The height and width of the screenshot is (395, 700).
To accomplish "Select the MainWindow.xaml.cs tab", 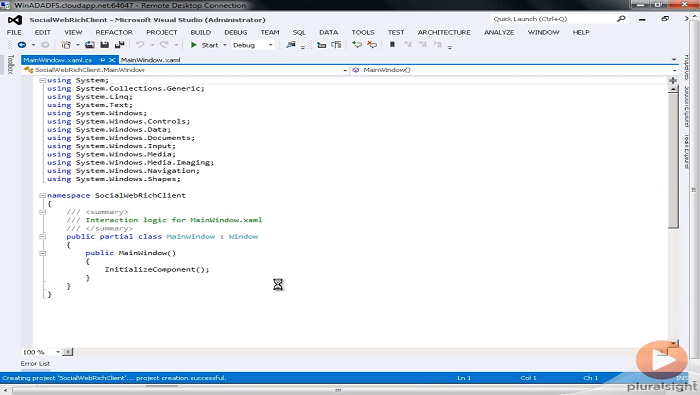I will click(58, 60).
